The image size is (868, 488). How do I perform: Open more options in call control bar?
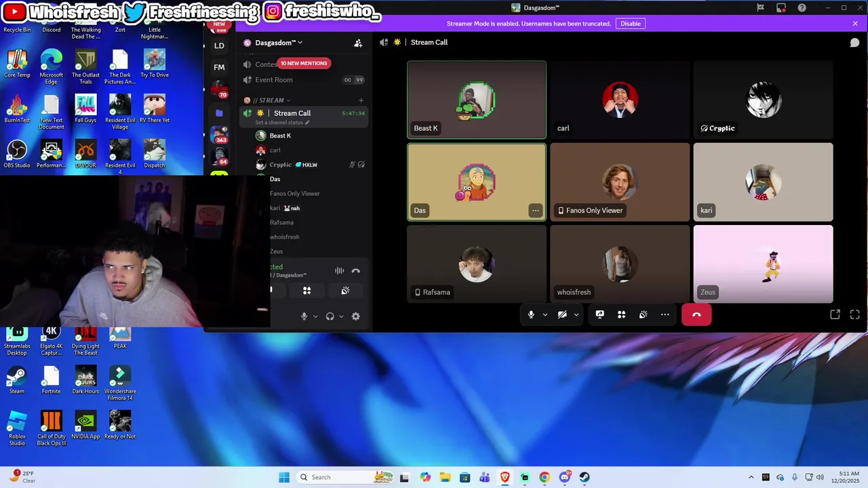[665, 314]
